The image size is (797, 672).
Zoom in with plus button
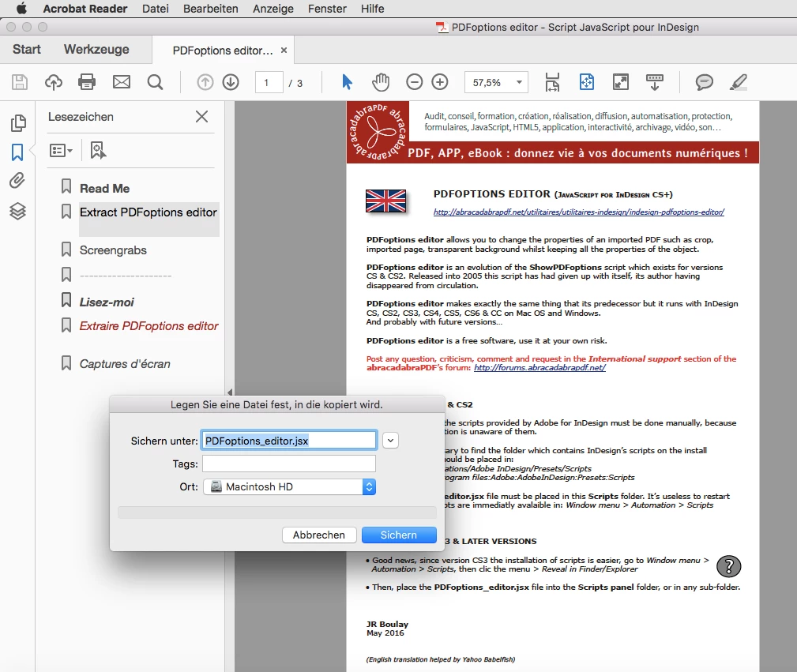440,82
